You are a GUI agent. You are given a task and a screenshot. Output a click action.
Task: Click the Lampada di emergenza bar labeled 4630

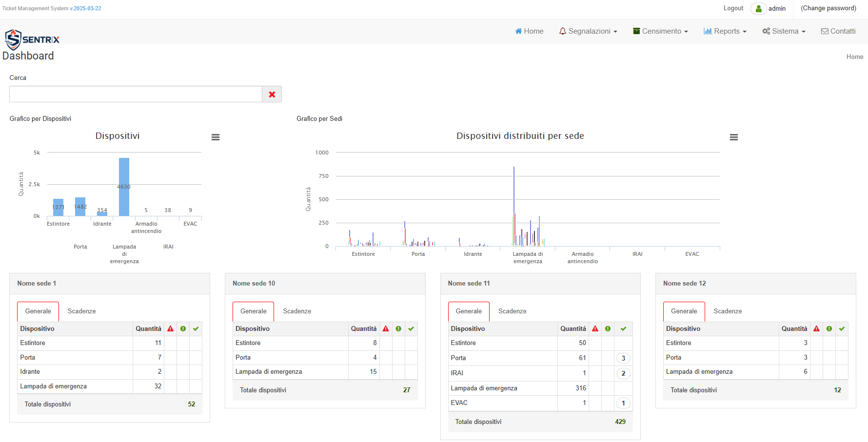[x=124, y=187]
